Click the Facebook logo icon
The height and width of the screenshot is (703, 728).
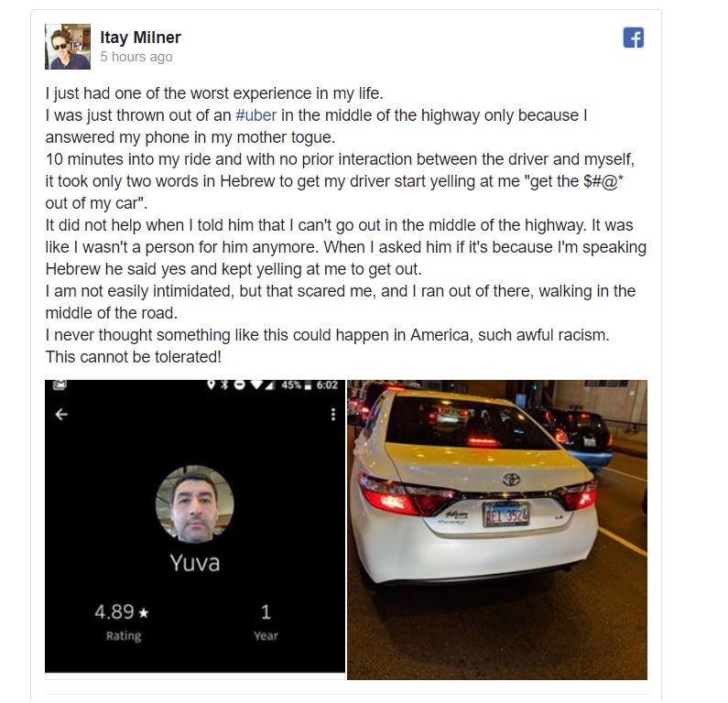click(634, 38)
